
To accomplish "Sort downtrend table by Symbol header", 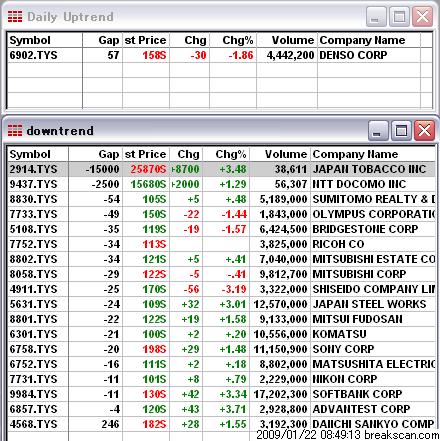I will tap(38, 154).
